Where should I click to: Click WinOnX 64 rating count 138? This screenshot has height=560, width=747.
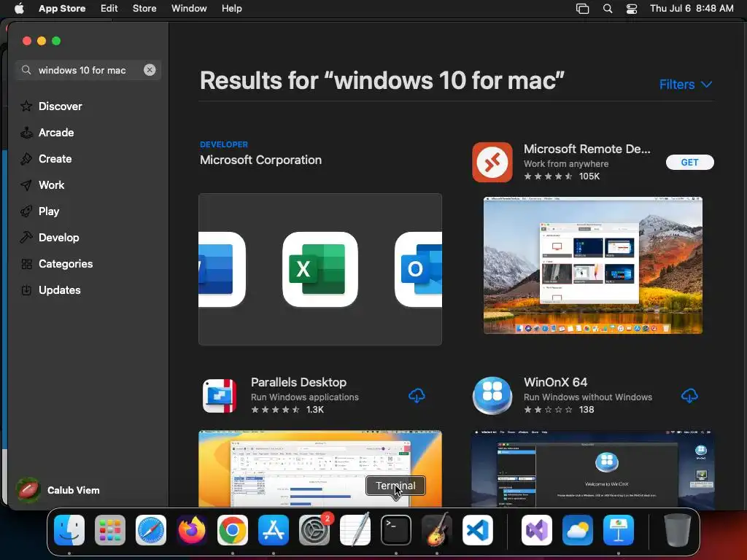point(587,410)
